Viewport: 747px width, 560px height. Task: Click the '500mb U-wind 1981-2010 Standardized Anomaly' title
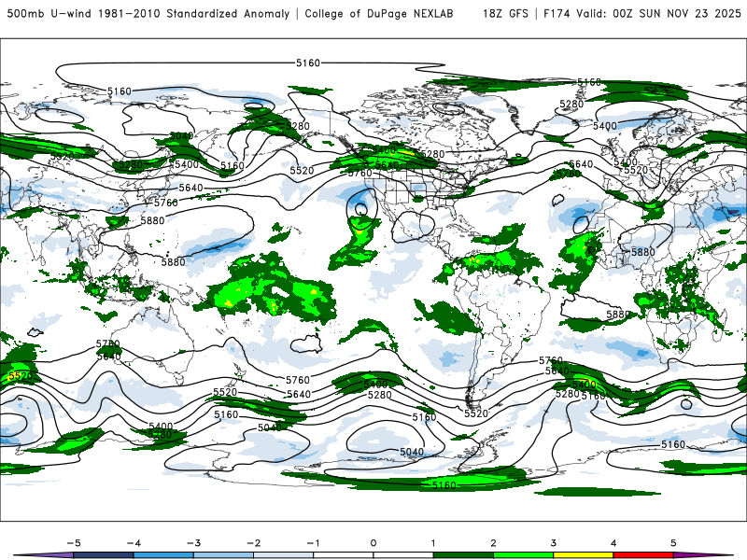148,14
